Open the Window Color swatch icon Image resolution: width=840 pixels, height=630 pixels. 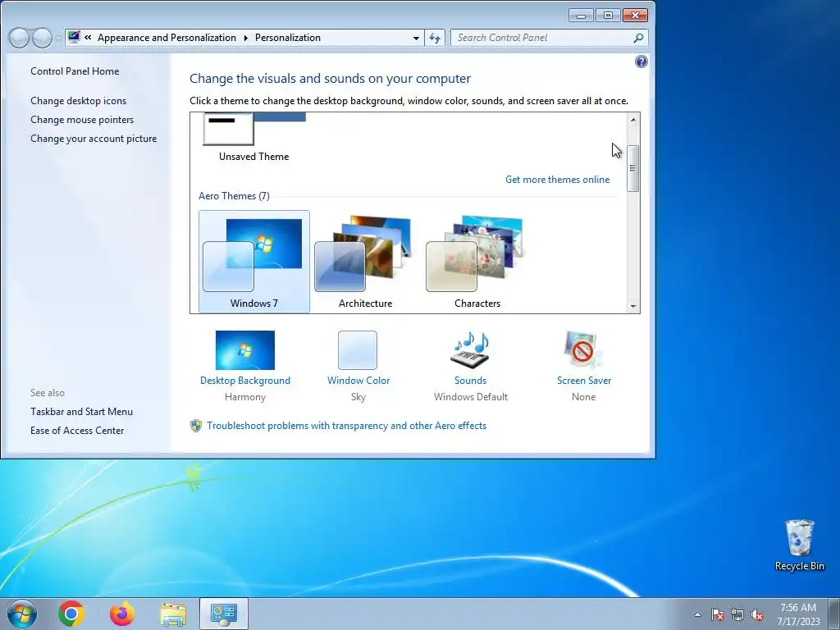(358, 349)
